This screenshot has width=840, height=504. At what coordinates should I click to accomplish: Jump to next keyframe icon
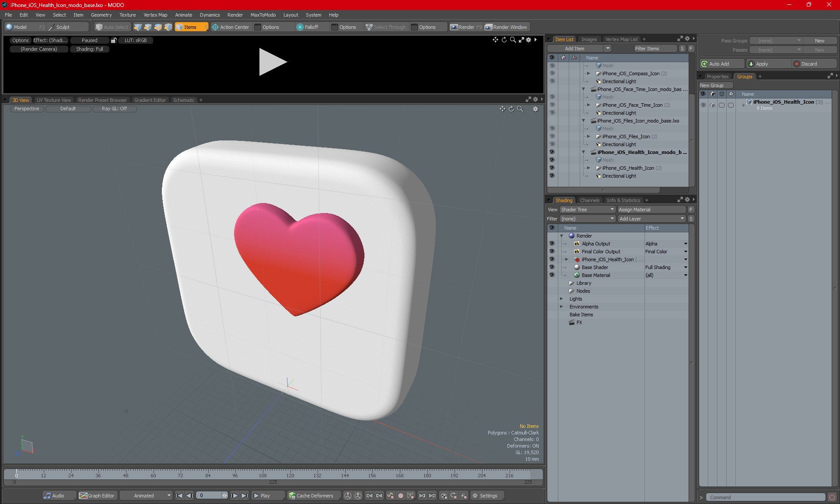422,496
